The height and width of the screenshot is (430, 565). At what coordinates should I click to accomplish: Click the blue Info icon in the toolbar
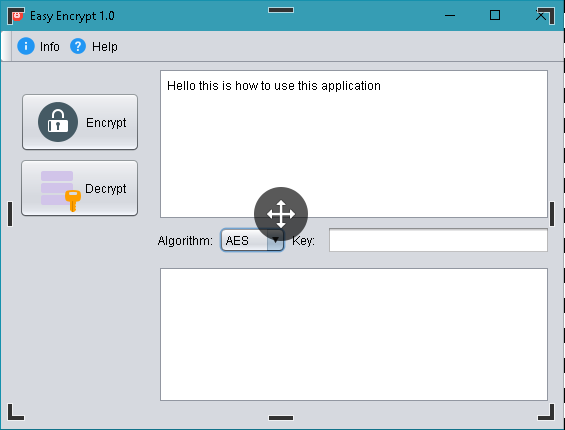pyautogui.click(x=26, y=46)
